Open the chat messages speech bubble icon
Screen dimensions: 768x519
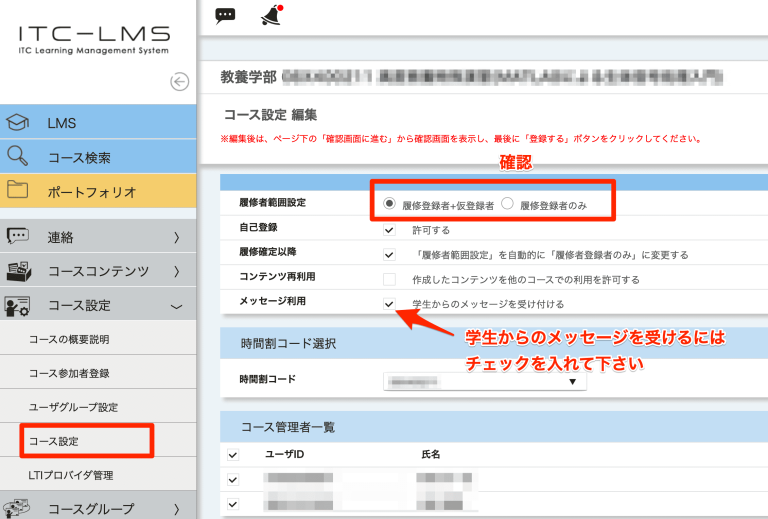tap(226, 15)
